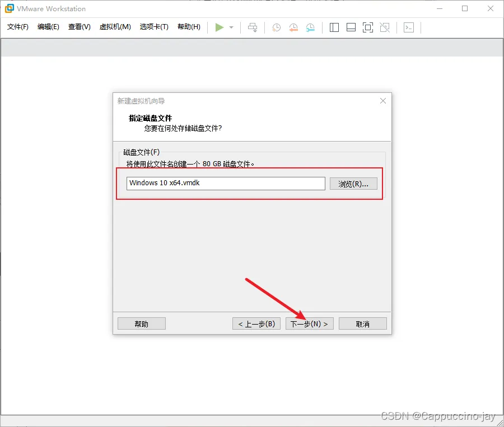The image size is (504, 427).
Task: Click the Send Ctrl+Alt+Del toolbar icon
Action: click(253, 27)
